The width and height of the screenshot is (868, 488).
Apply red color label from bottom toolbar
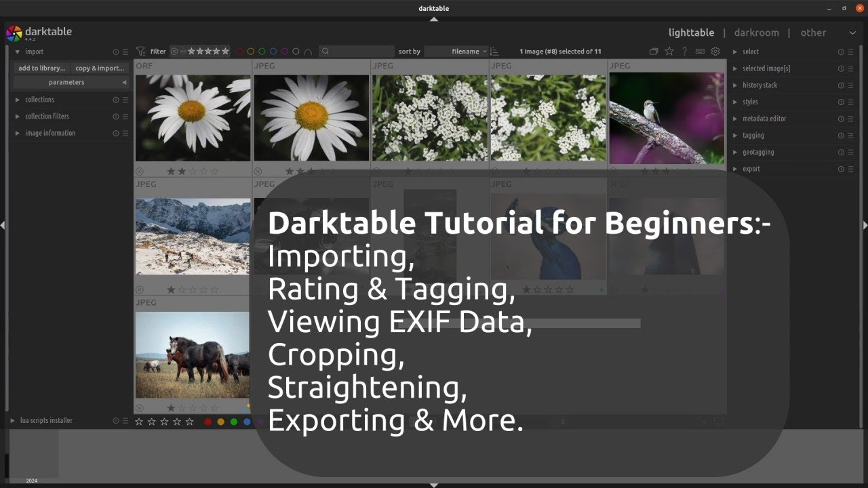tap(208, 422)
